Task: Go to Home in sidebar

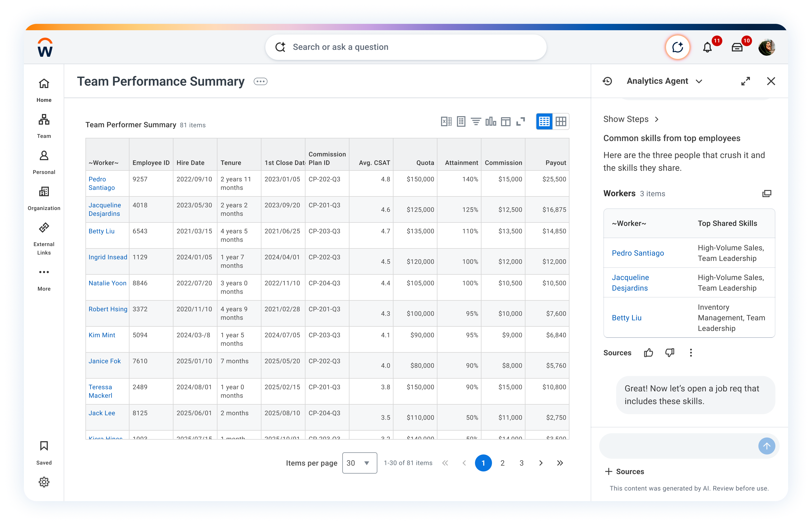Action: (x=44, y=90)
